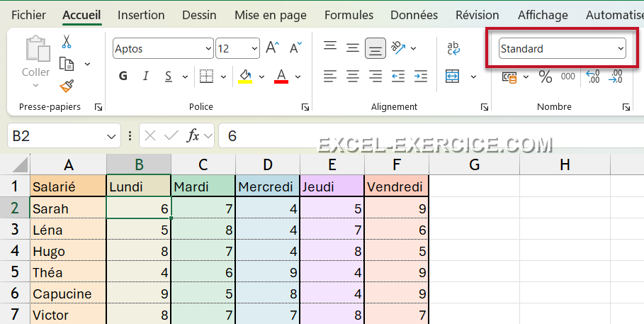Click the select all corner triangle
644x324 pixels.
pyautogui.click(x=20, y=165)
